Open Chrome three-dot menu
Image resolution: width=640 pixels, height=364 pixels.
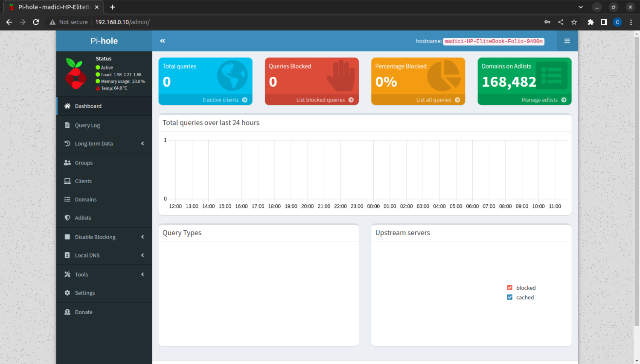point(631,22)
